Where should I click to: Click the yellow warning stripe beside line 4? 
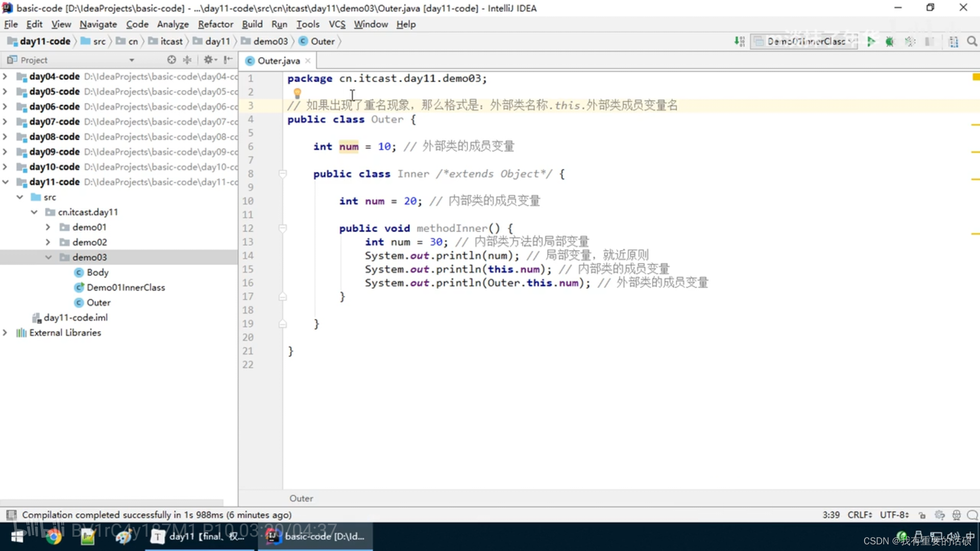point(975,124)
